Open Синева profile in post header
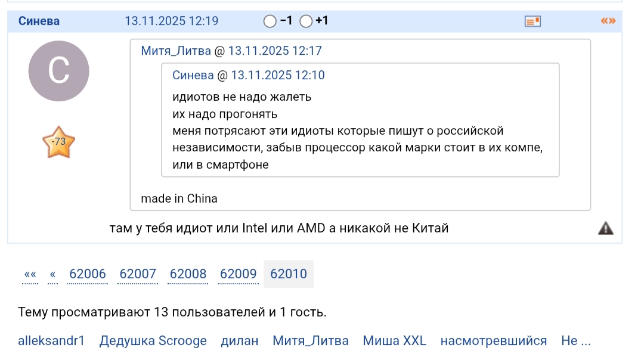Image resolution: width=644 pixels, height=348 pixels. tap(39, 21)
